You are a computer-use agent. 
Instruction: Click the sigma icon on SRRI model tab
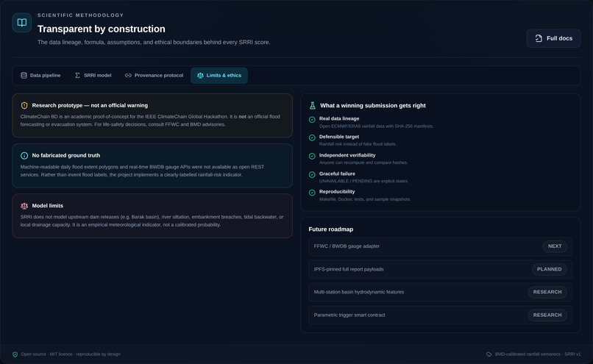77,75
